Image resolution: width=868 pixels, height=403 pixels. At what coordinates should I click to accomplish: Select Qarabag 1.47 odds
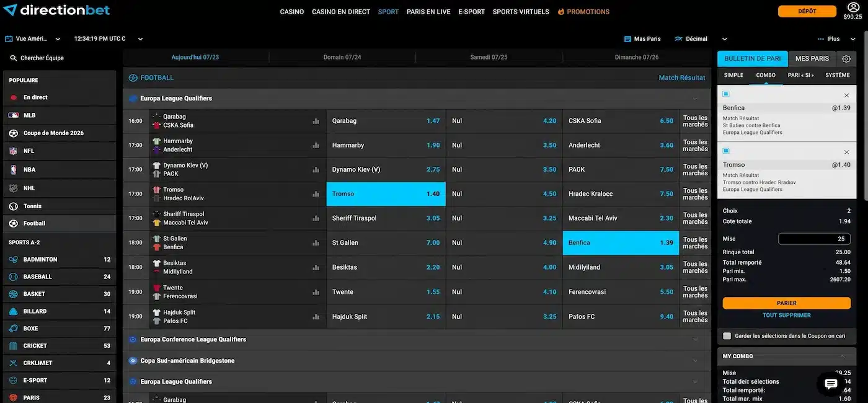tap(386, 121)
